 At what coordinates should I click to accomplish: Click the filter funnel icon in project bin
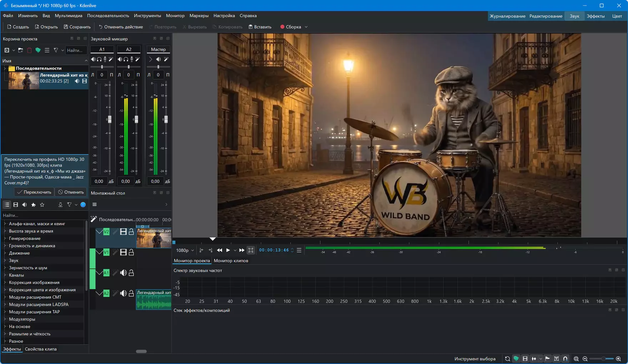[56, 50]
